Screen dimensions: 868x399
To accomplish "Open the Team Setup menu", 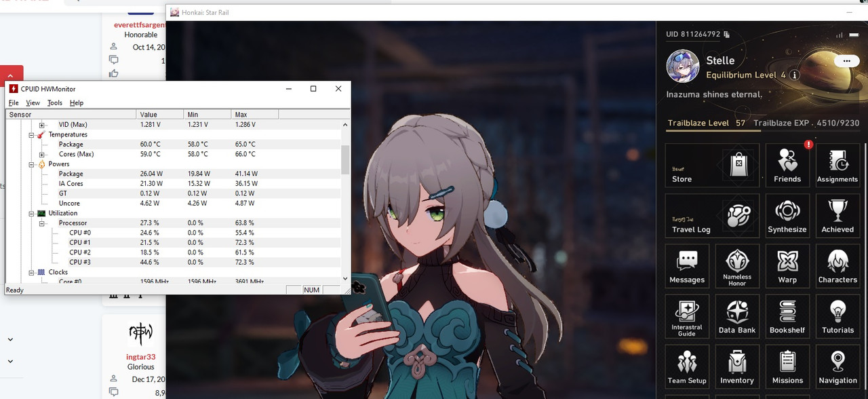I will click(687, 366).
